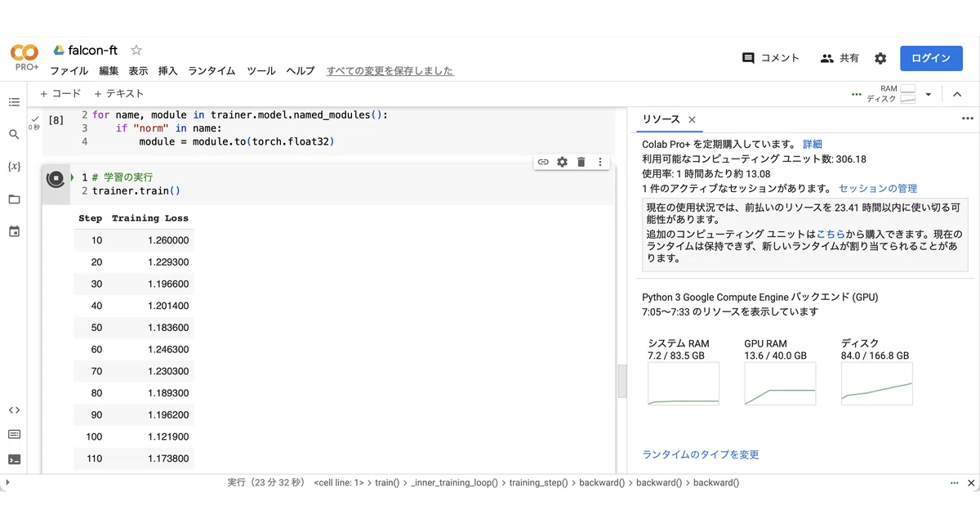
Task: Open the table of contents sidebar
Action: [14, 102]
